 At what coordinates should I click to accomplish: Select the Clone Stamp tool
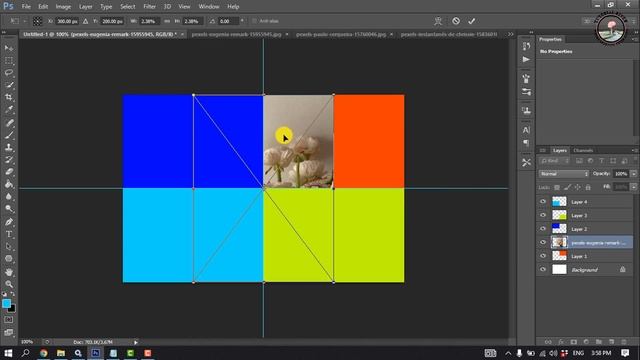pyautogui.click(x=9, y=147)
